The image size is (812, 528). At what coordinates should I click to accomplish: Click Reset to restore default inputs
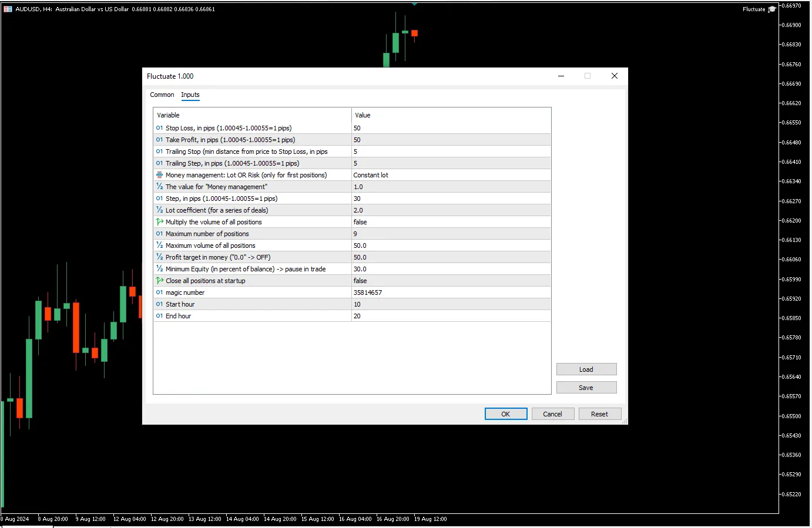tap(599, 414)
